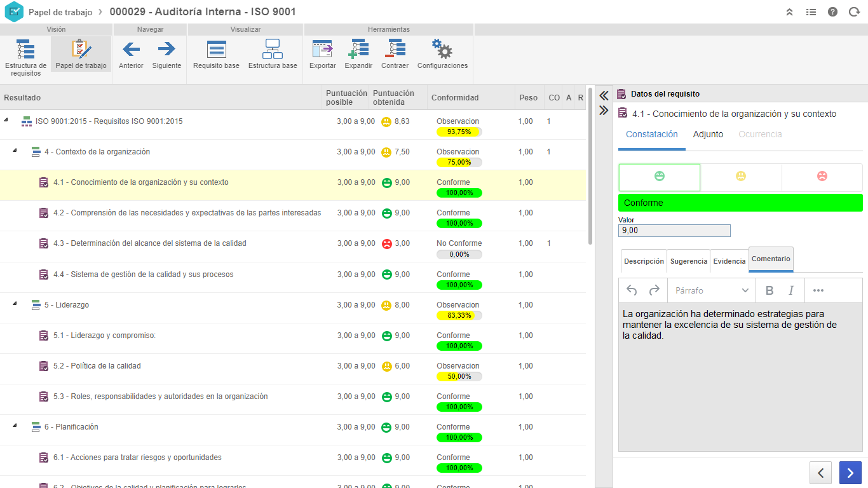Collapse the 6 - Planificación node

coord(15,426)
